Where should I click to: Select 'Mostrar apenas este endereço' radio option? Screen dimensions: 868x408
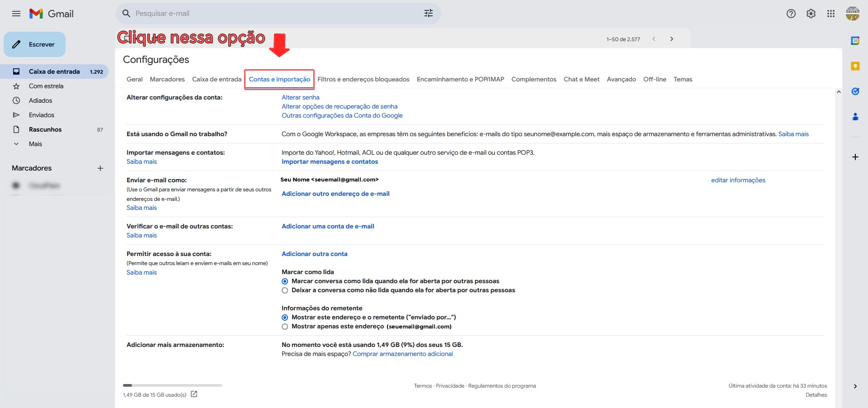click(x=285, y=327)
